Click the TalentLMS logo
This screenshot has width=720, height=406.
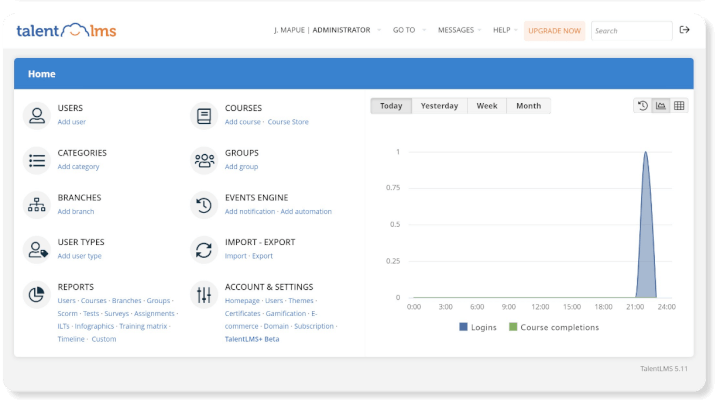[66, 30]
